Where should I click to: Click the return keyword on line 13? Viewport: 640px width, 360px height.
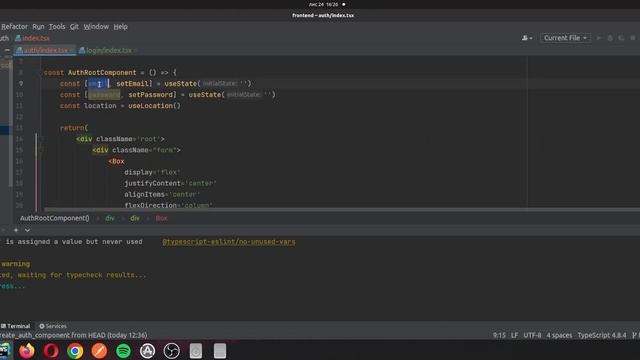click(72, 128)
